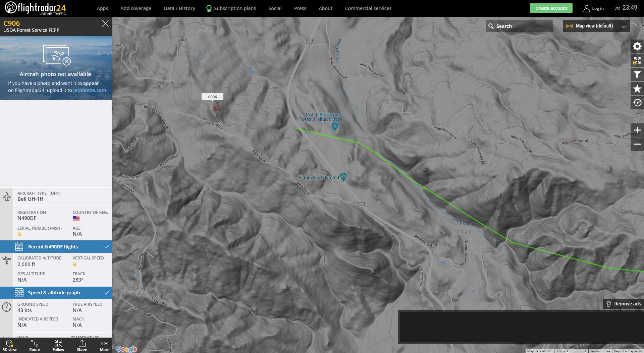Toggle Follow aircraft mode

click(58, 345)
